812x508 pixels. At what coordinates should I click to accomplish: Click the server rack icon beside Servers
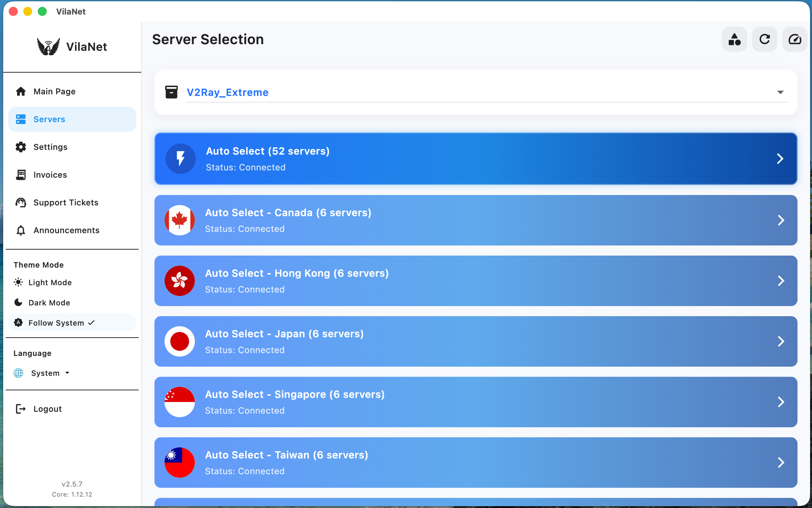pos(21,119)
